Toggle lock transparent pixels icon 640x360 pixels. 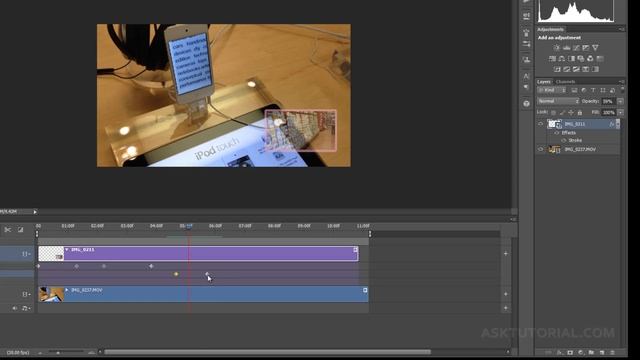pyautogui.click(x=553, y=112)
